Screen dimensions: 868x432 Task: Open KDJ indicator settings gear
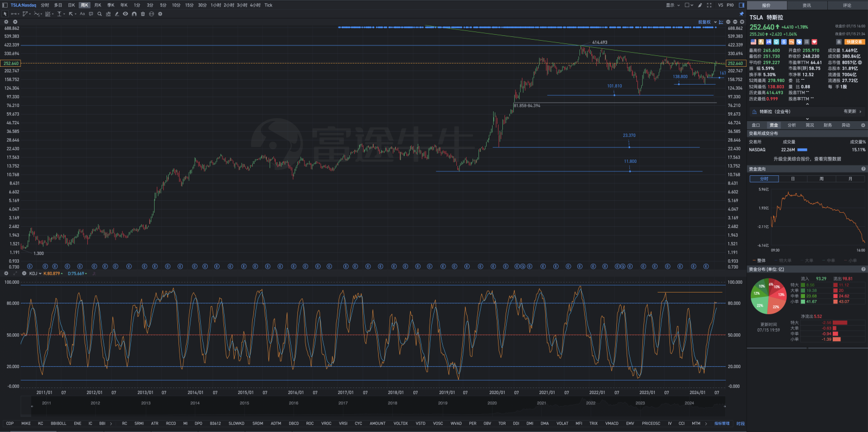[x=6, y=274]
